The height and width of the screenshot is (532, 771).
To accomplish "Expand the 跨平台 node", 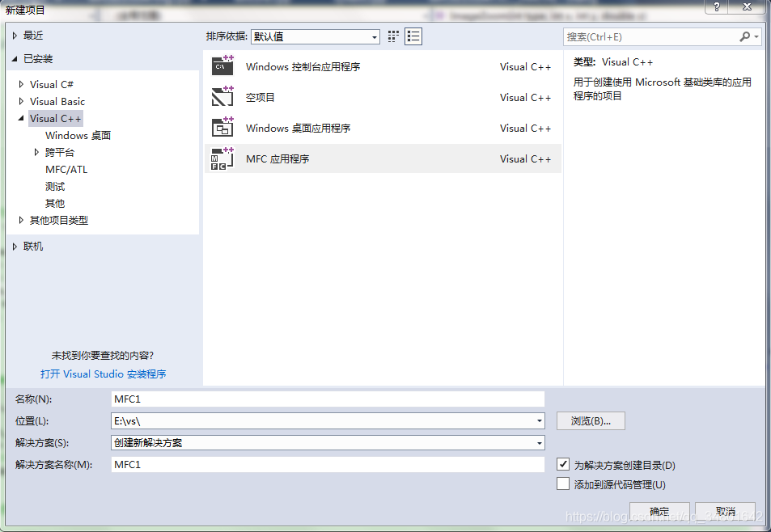I will click(36, 152).
